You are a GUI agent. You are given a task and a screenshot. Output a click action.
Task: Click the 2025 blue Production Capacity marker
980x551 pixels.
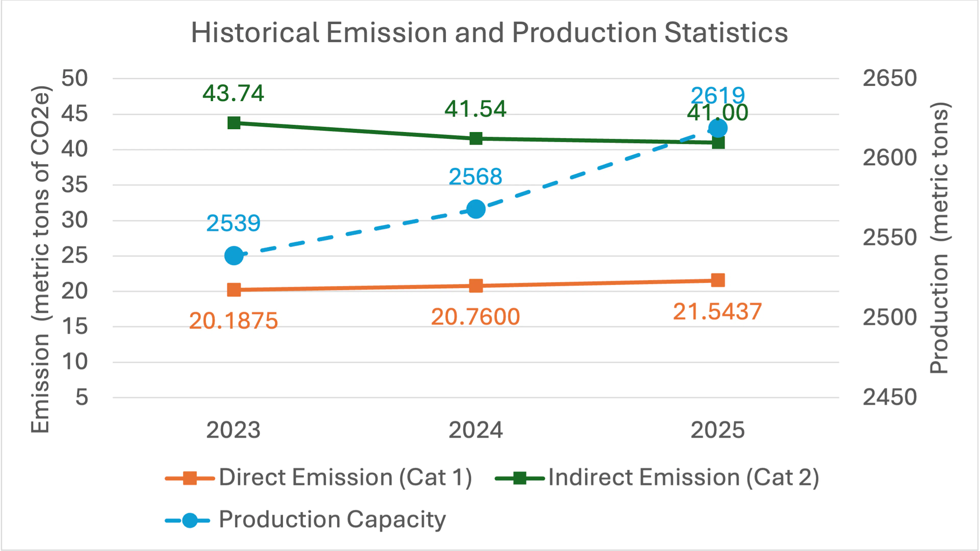718,128
